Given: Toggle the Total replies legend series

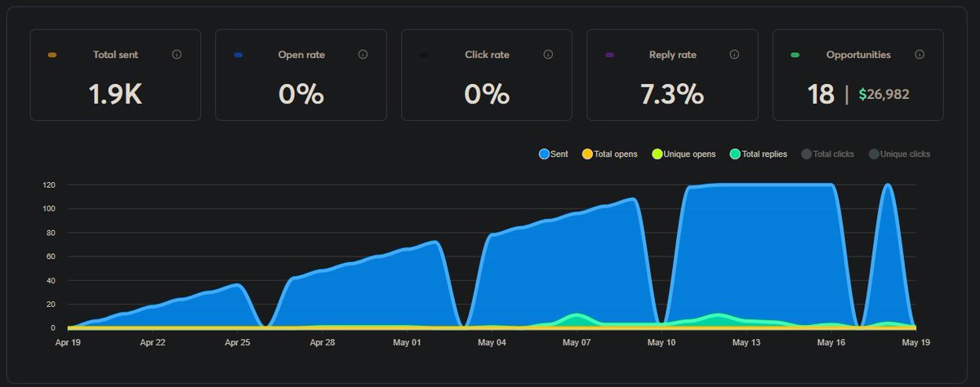Looking at the screenshot, I should (x=758, y=153).
